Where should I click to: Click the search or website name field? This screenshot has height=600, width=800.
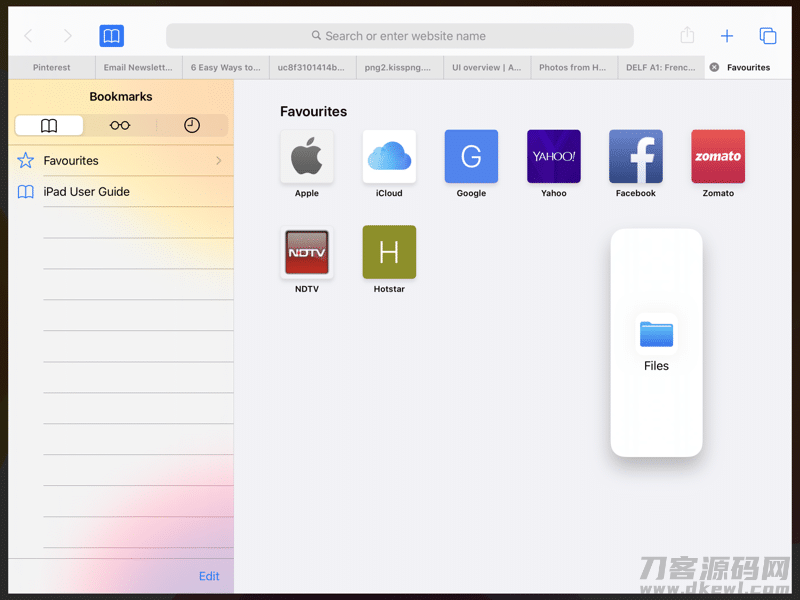[x=399, y=36]
